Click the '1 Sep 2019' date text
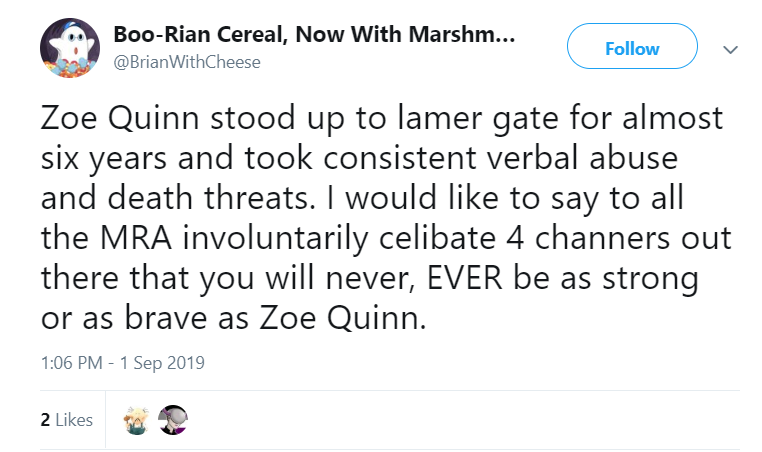This screenshot has width=762, height=452. click(162, 363)
